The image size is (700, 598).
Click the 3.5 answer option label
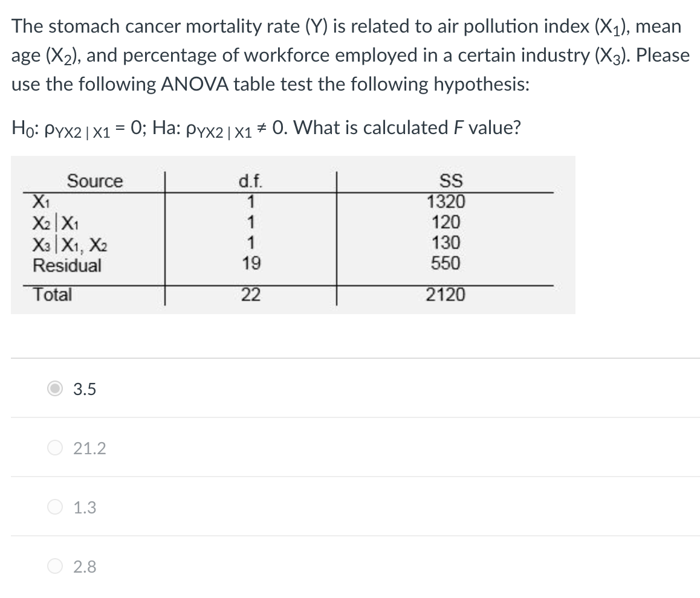85,389
